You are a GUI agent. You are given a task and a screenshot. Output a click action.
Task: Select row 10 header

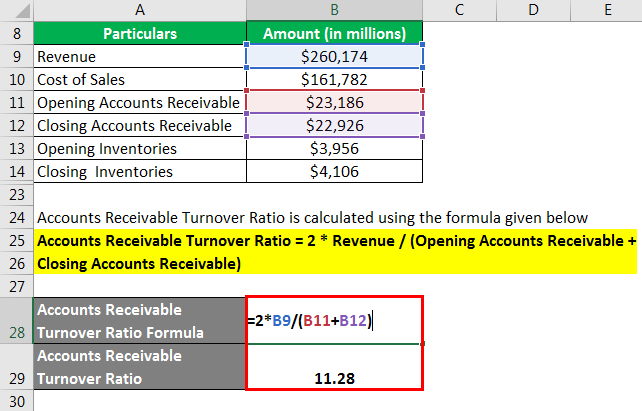coord(17,79)
